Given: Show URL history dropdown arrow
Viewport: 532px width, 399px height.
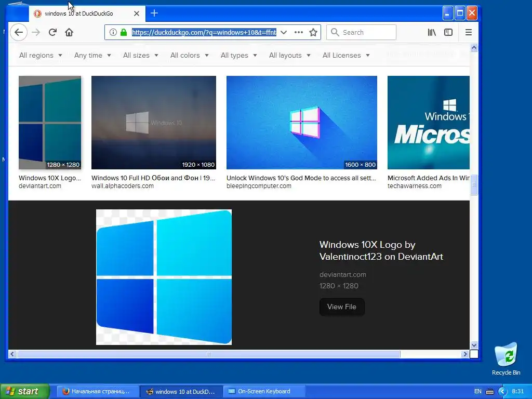Looking at the screenshot, I should point(284,32).
